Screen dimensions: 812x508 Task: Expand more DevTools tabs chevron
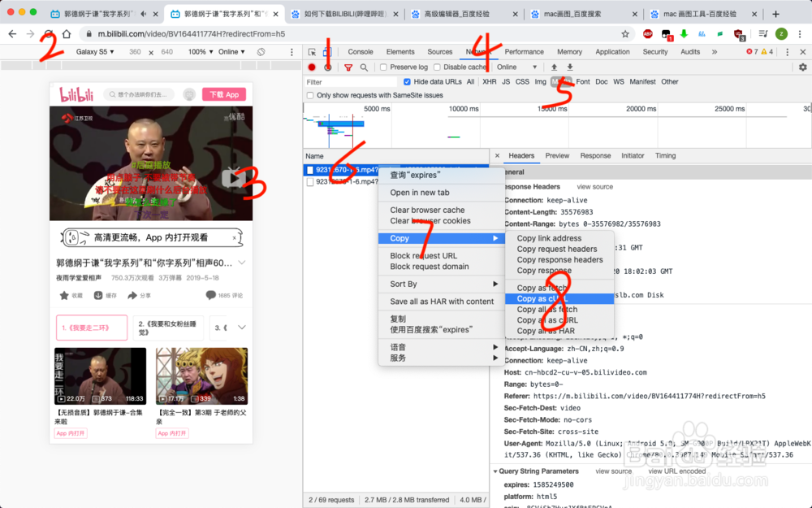point(715,52)
